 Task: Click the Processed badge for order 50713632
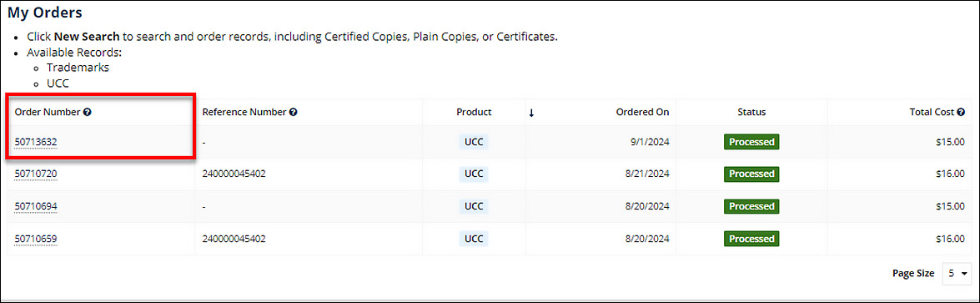tap(751, 142)
